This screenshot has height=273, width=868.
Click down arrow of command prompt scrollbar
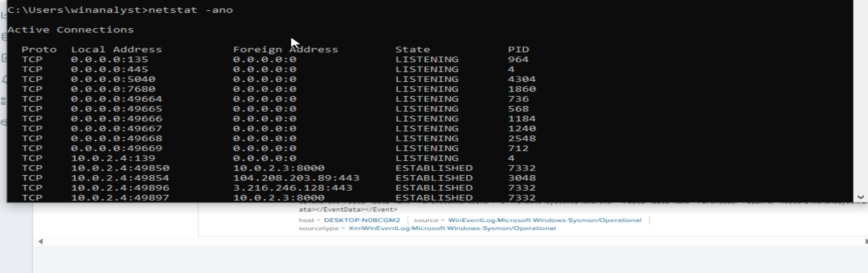(860, 197)
